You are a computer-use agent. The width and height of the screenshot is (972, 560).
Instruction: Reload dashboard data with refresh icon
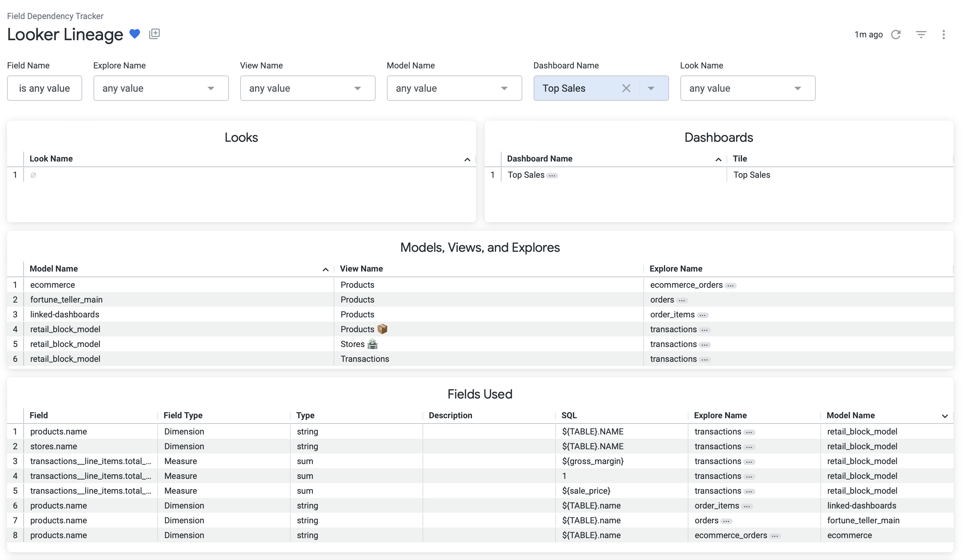895,35
